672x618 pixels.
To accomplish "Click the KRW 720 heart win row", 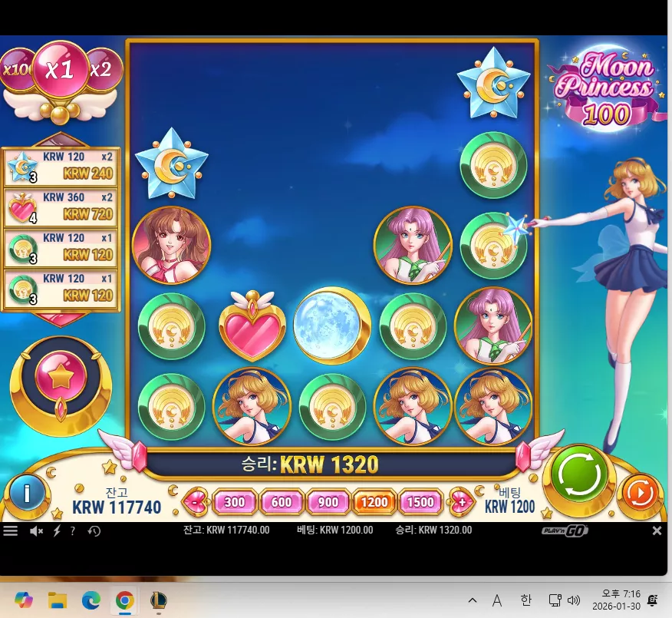I will tap(61, 207).
